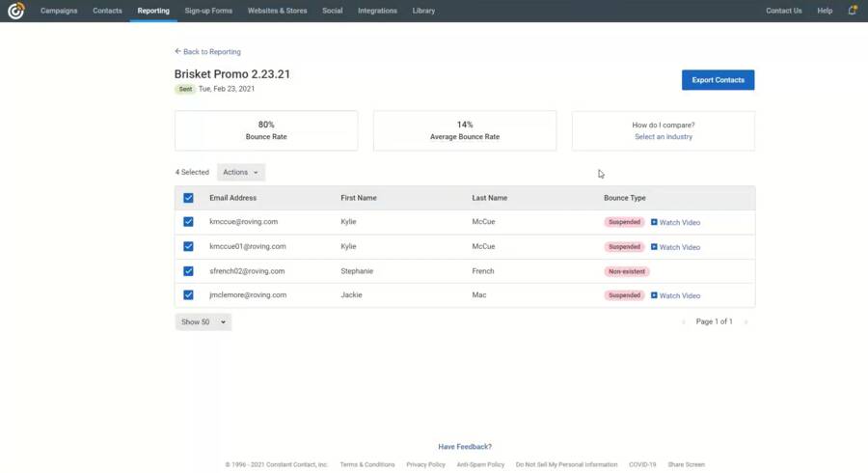Select the Reporting tab
Screen dimensions: 868x473
coord(153,11)
